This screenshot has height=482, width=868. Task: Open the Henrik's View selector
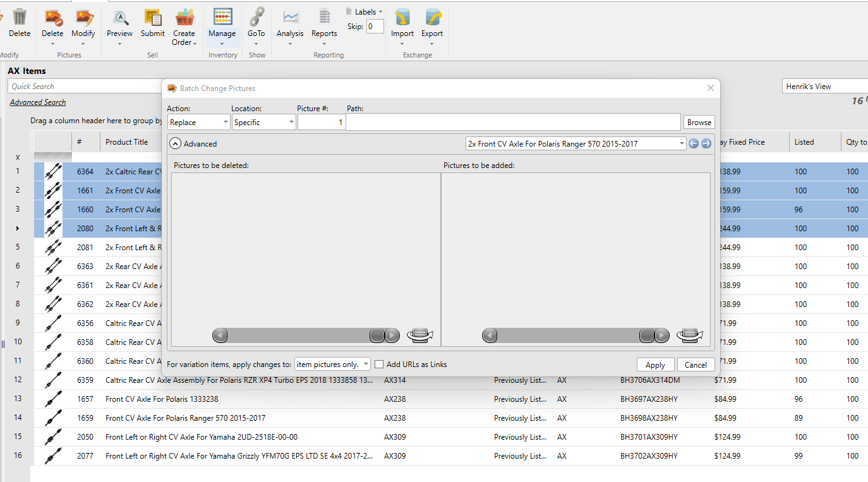(825, 87)
